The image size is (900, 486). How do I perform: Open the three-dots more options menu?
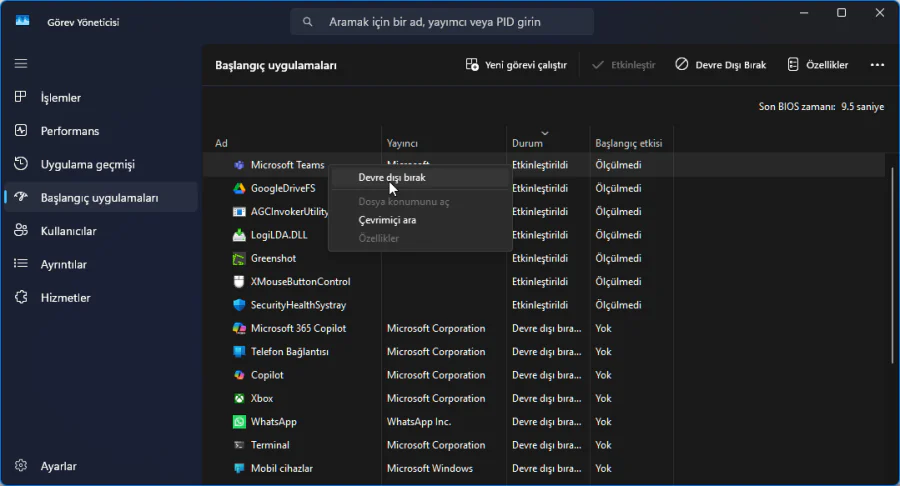[877, 65]
